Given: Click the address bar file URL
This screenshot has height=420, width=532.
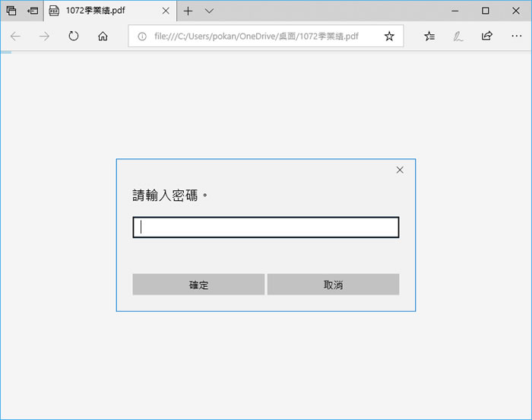Looking at the screenshot, I should pyautogui.click(x=256, y=36).
